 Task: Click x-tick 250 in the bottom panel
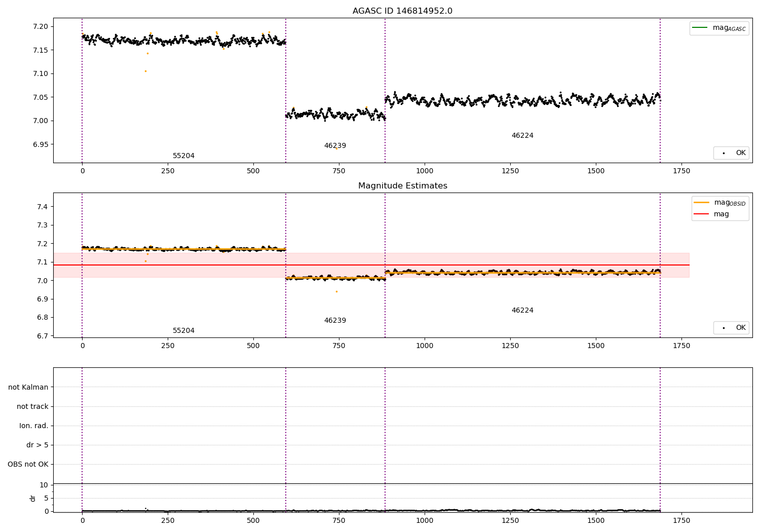tap(168, 520)
